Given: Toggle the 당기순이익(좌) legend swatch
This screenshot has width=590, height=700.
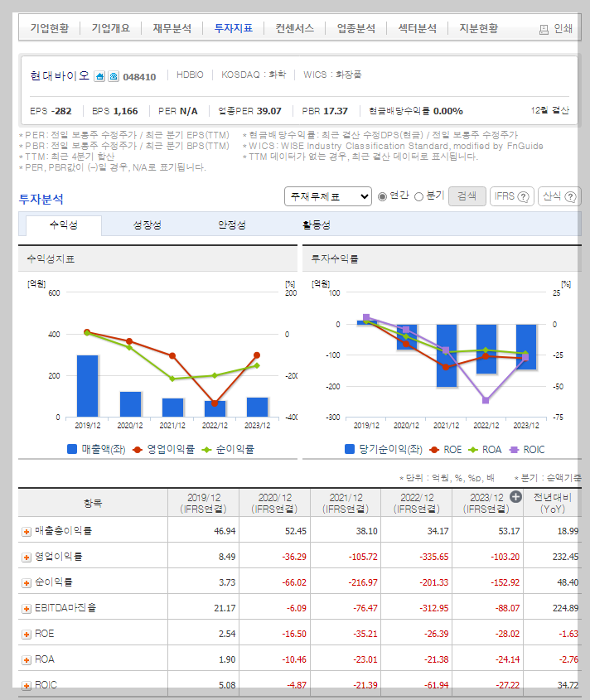Looking at the screenshot, I should (x=350, y=449).
